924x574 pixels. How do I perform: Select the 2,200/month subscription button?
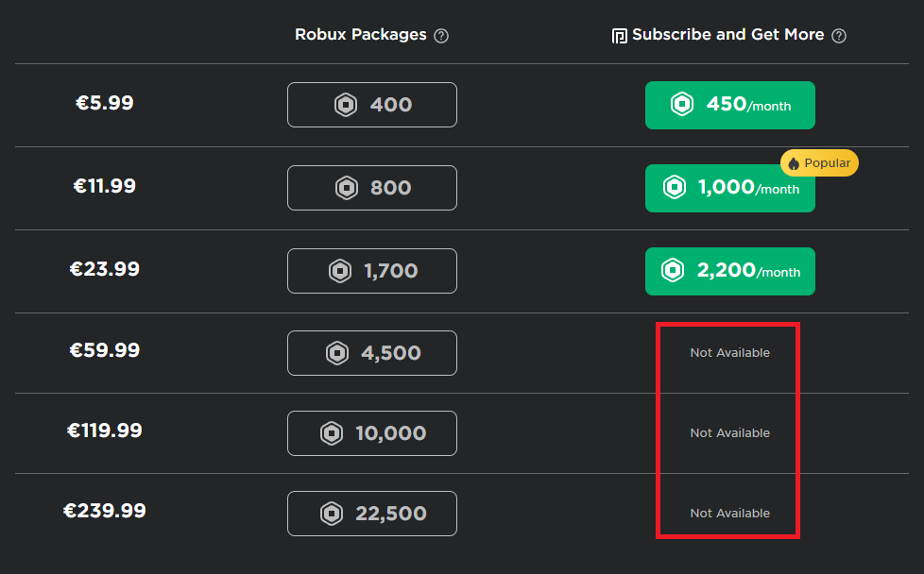729,271
